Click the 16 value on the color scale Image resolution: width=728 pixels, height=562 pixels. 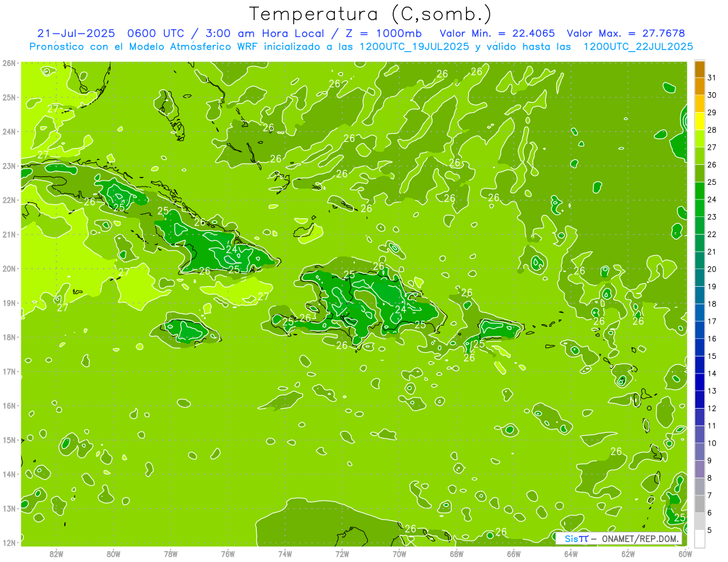click(712, 338)
